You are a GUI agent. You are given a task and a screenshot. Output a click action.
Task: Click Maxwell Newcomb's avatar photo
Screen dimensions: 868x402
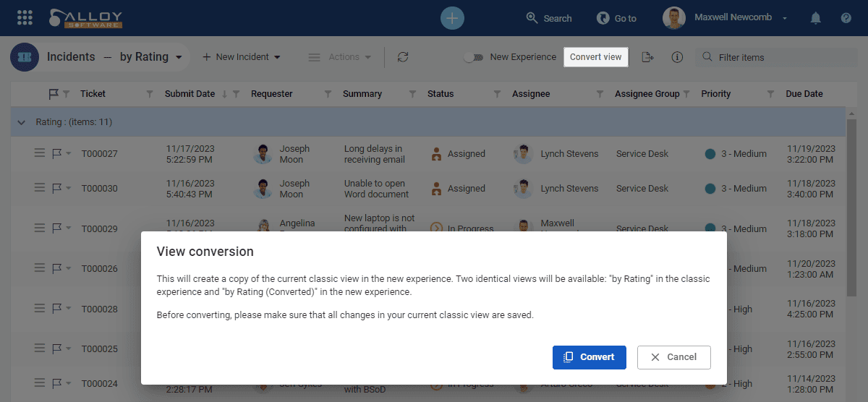[674, 18]
